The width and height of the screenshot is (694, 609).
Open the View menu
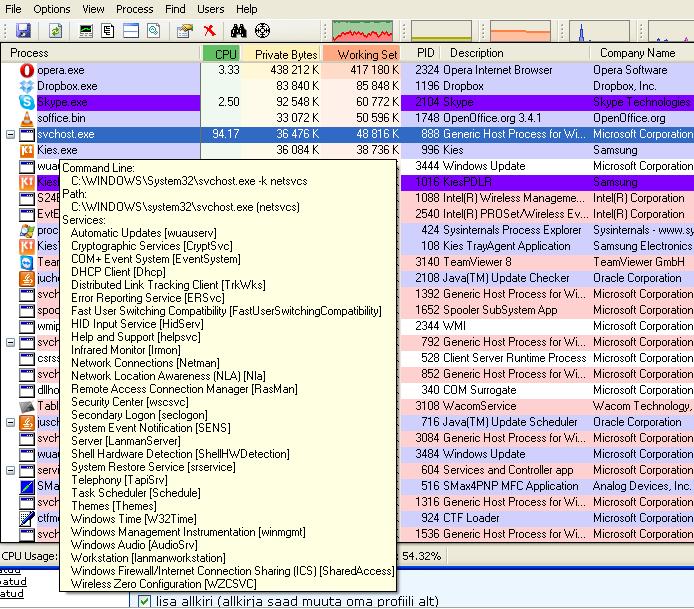93,9
